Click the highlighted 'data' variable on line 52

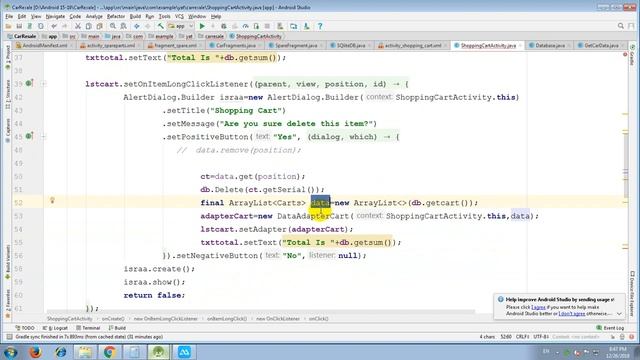(320, 202)
